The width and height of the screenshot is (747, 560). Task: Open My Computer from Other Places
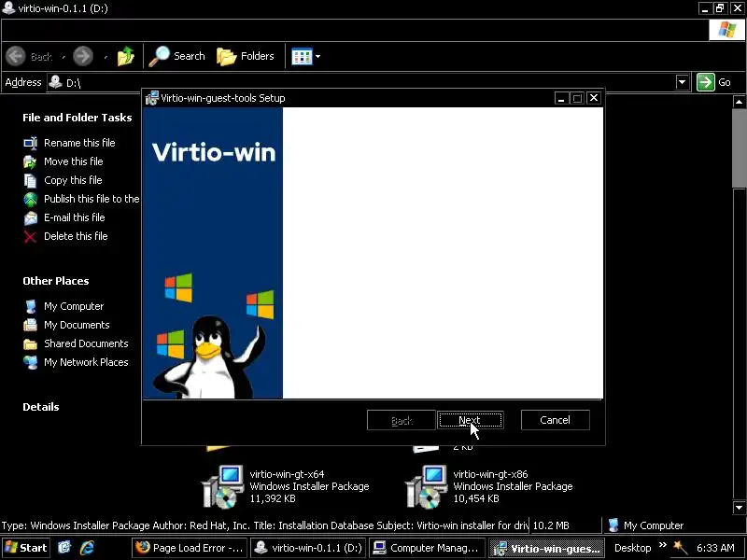click(74, 306)
